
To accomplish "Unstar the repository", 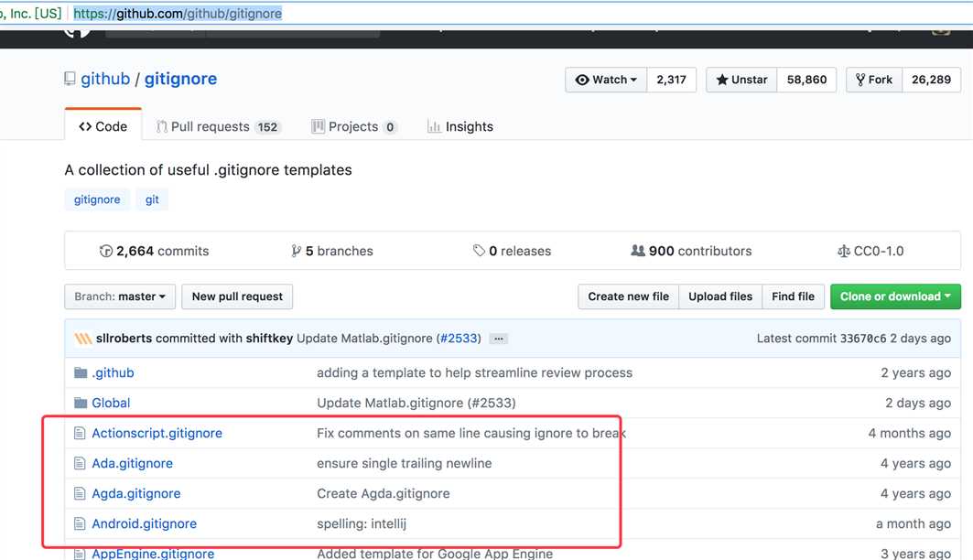I will pyautogui.click(x=741, y=80).
